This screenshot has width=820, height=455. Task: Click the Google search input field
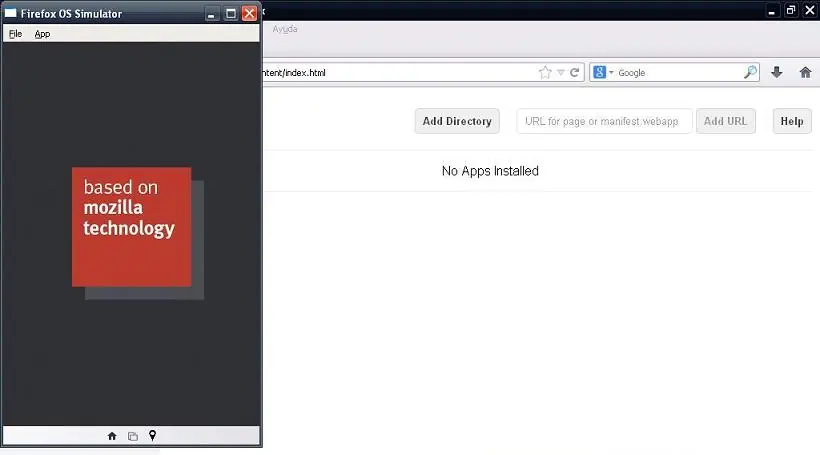pos(679,73)
